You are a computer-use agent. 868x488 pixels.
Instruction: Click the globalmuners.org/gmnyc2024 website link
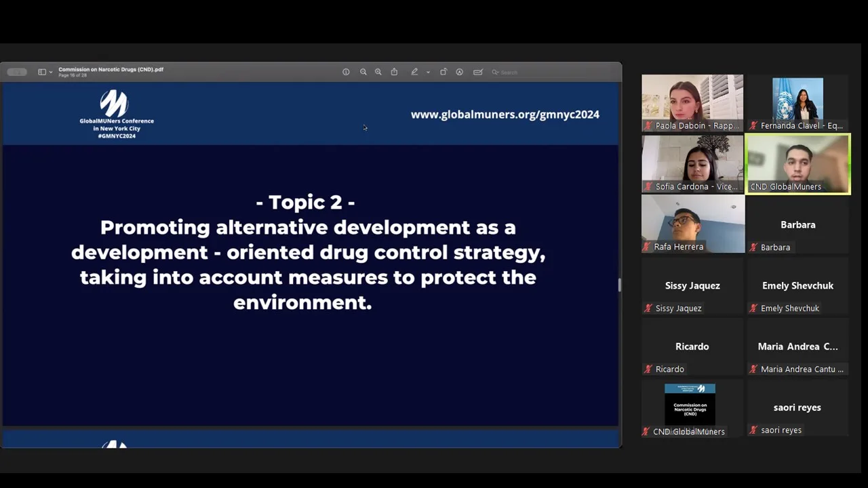tap(505, 115)
